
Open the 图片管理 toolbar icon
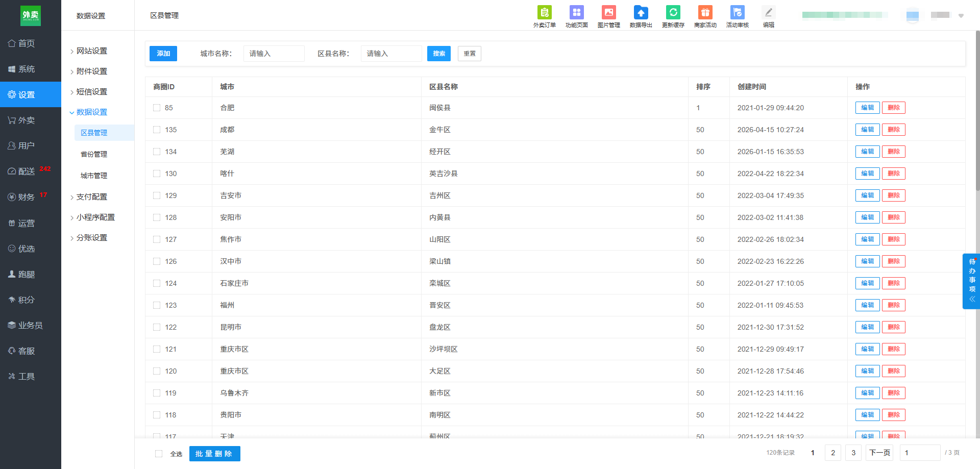[608, 17]
